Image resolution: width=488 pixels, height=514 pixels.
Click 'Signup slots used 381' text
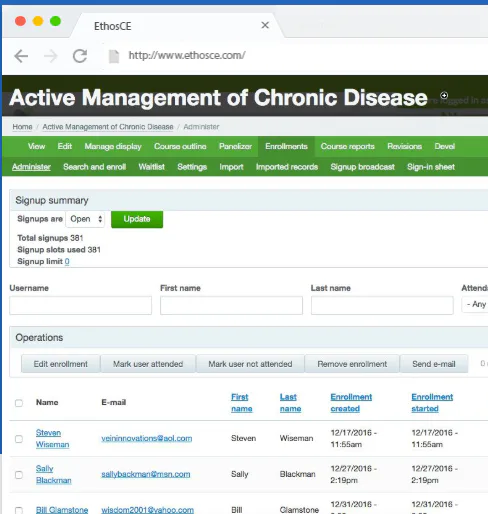(59, 250)
